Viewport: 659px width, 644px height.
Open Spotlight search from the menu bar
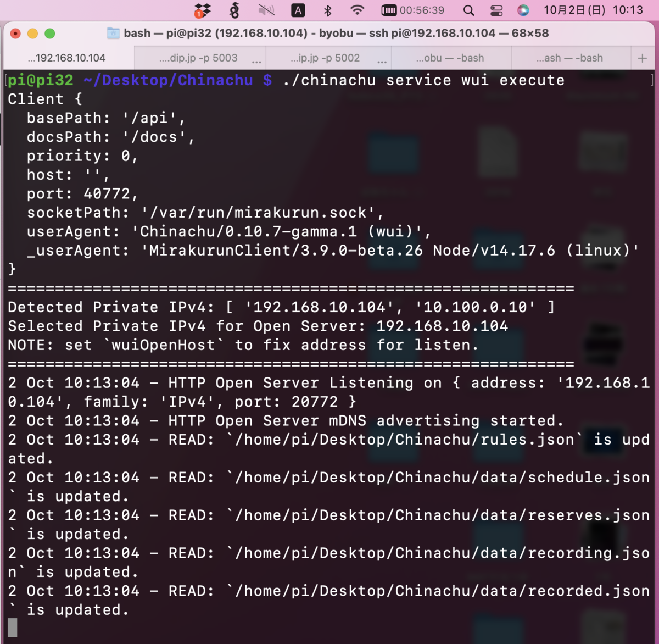[467, 10]
